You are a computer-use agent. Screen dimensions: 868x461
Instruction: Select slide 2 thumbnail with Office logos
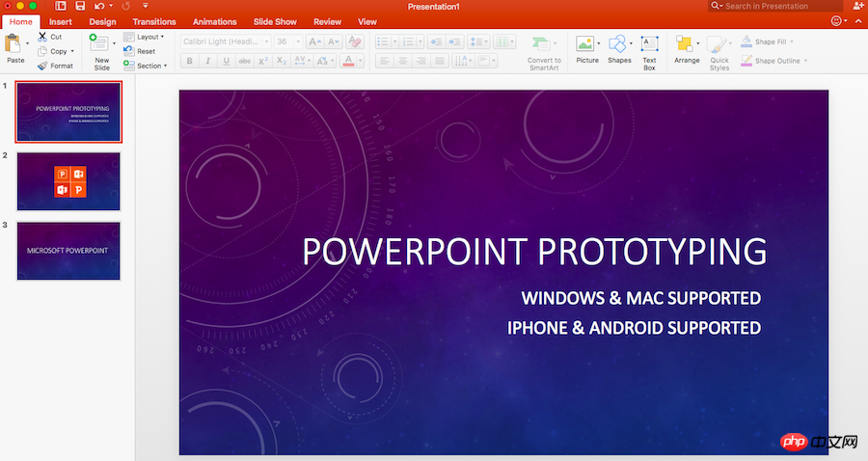point(68,181)
